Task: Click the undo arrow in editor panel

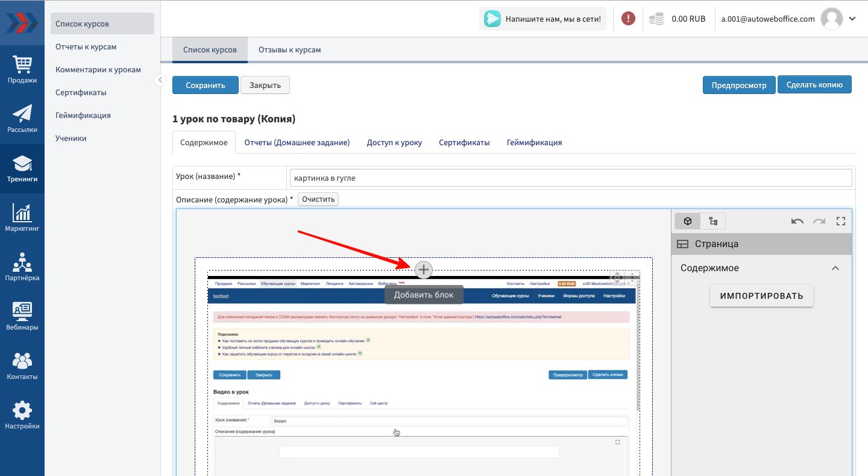Action: pos(797,221)
